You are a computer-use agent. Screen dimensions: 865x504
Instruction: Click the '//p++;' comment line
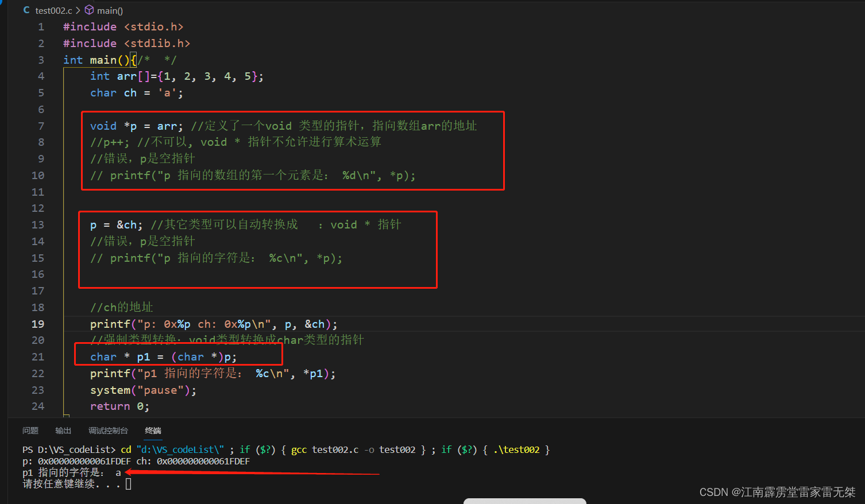235,142
